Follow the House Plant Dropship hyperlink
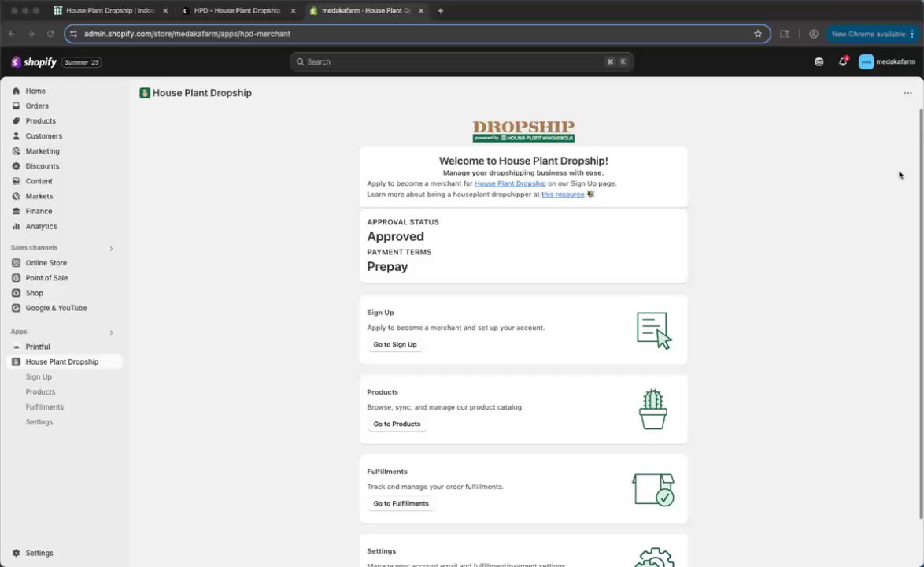 point(510,183)
